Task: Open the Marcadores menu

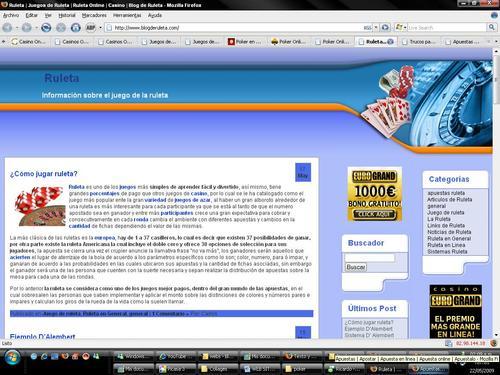Action: coord(94,15)
